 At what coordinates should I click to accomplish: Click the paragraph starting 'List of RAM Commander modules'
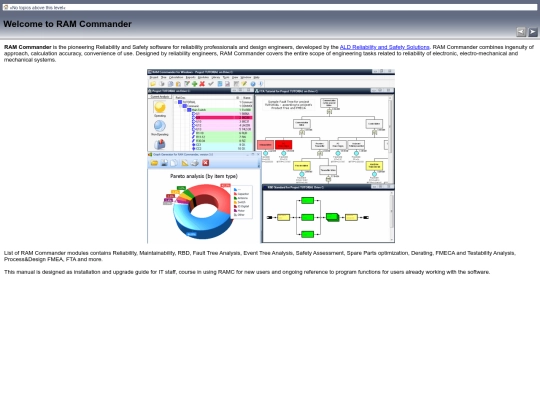tap(260, 256)
